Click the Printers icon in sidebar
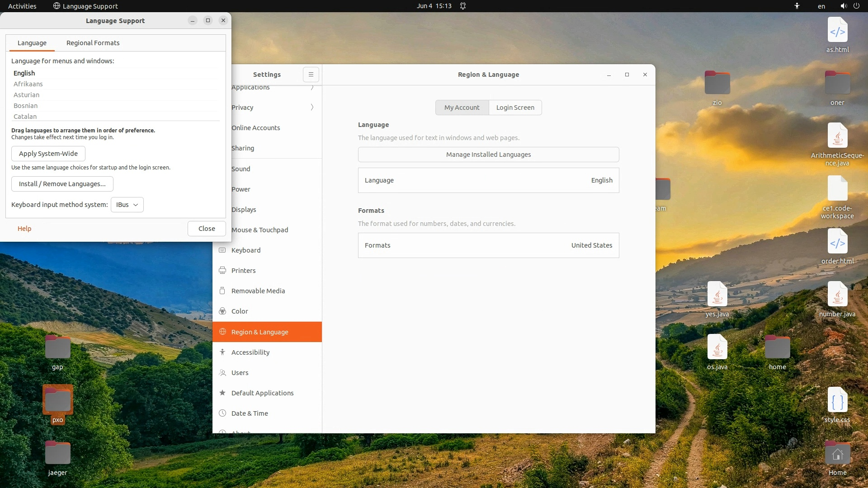This screenshot has height=488, width=868. click(222, 270)
